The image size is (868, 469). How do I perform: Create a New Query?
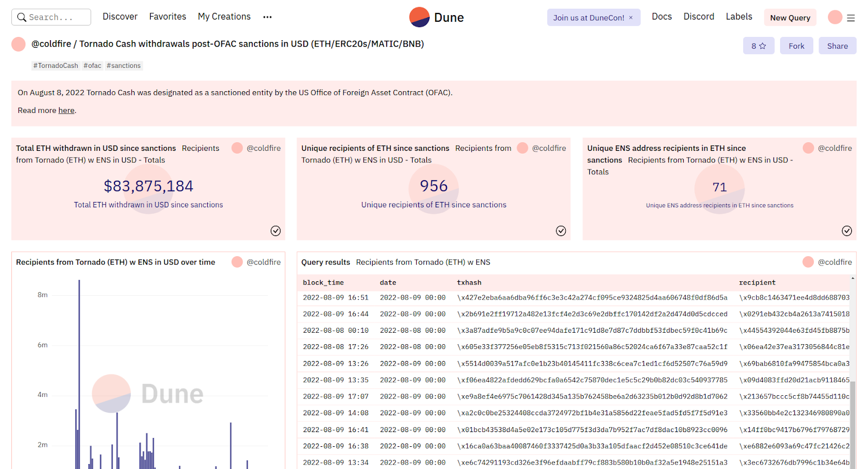click(x=790, y=18)
